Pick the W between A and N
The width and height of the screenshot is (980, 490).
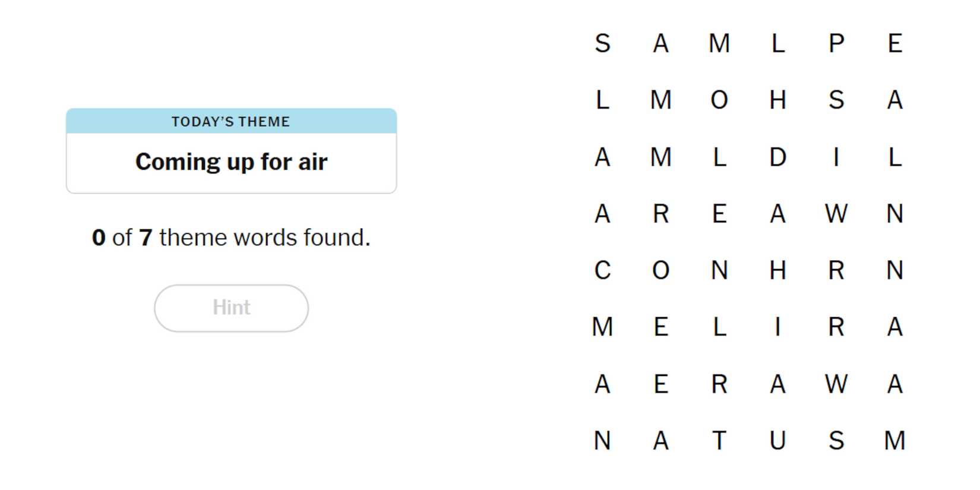coord(836,214)
